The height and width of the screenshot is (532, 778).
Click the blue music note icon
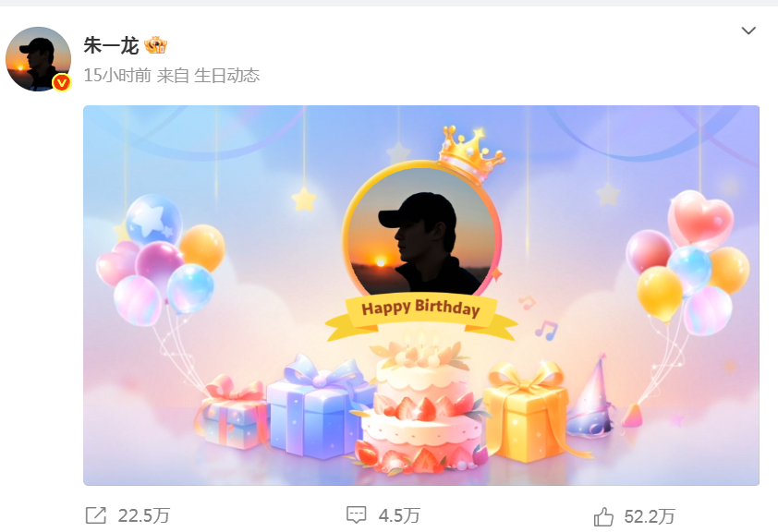click(546, 331)
